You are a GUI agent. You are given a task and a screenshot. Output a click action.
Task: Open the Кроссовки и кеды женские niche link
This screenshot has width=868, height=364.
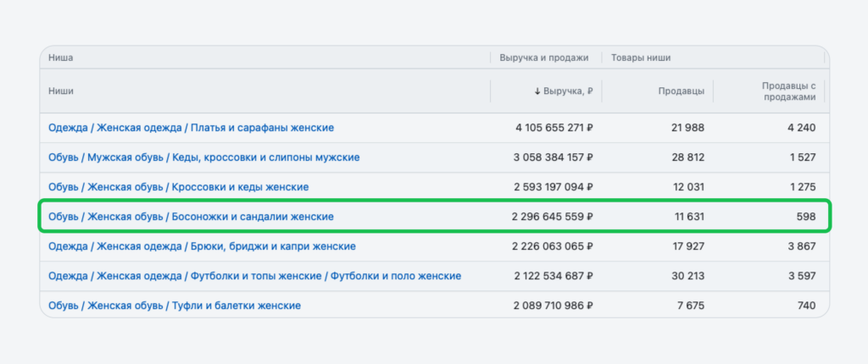coord(178,187)
